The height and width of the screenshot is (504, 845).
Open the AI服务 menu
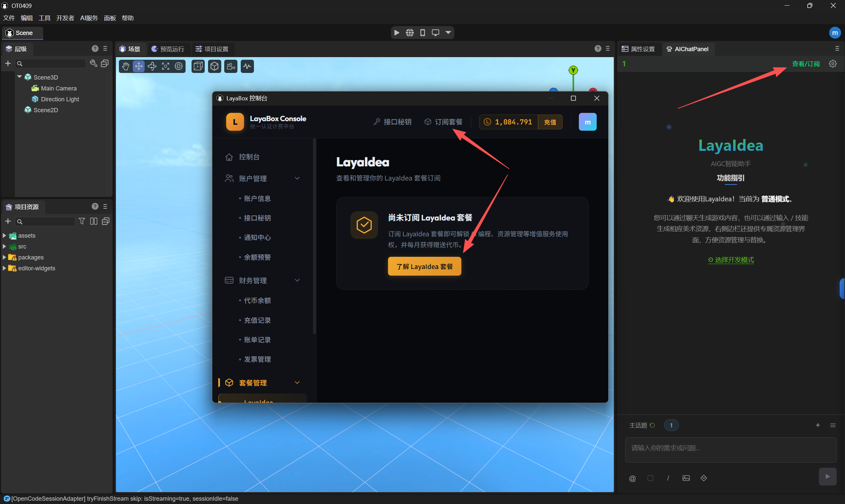(89, 18)
